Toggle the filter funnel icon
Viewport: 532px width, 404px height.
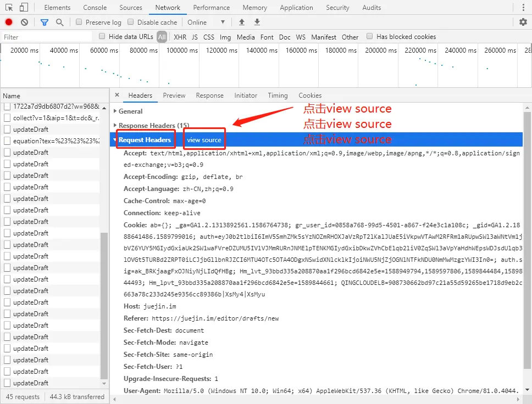click(x=44, y=23)
